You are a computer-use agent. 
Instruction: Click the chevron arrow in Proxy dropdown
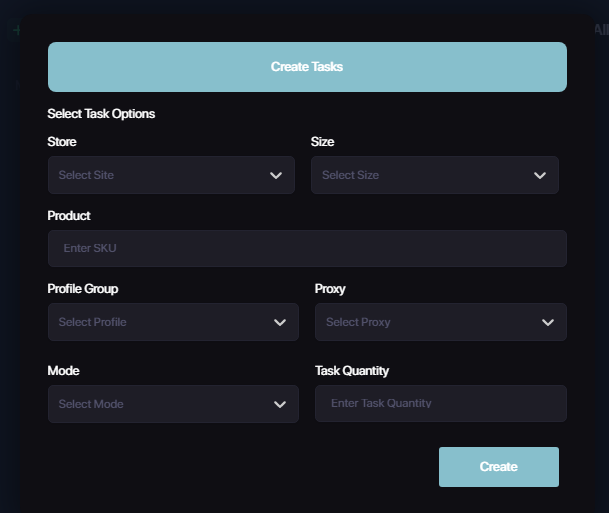pyautogui.click(x=548, y=322)
